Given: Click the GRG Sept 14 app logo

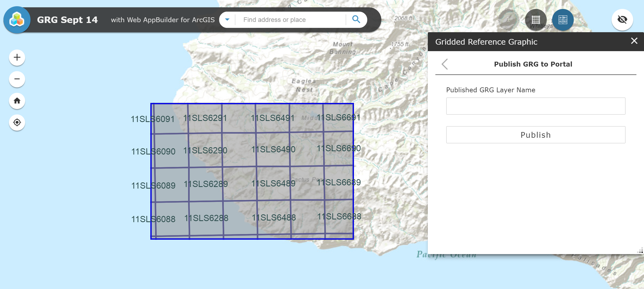Looking at the screenshot, I should [x=17, y=19].
